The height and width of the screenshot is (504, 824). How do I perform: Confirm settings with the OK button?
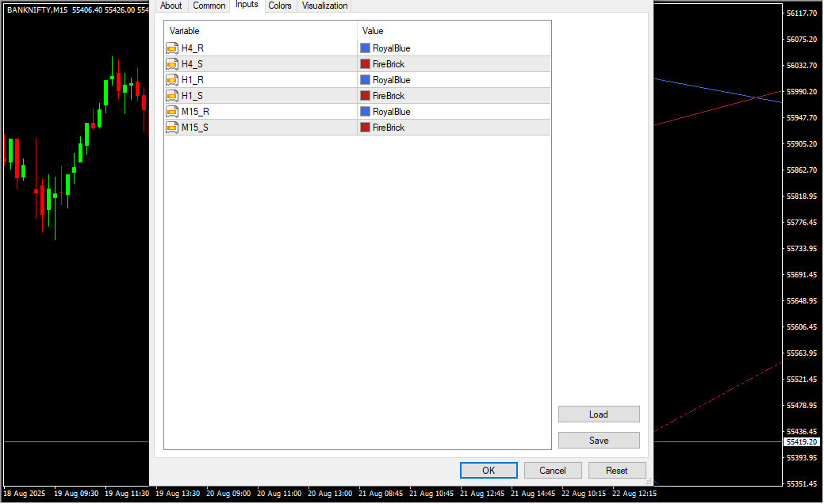pyautogui.click(x=489, y=471)
